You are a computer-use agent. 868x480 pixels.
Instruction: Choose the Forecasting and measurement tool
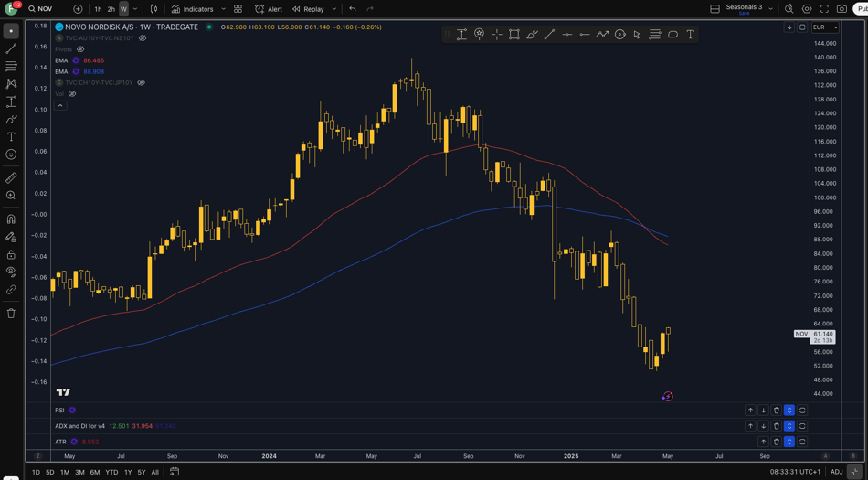[x=11, y=101]
